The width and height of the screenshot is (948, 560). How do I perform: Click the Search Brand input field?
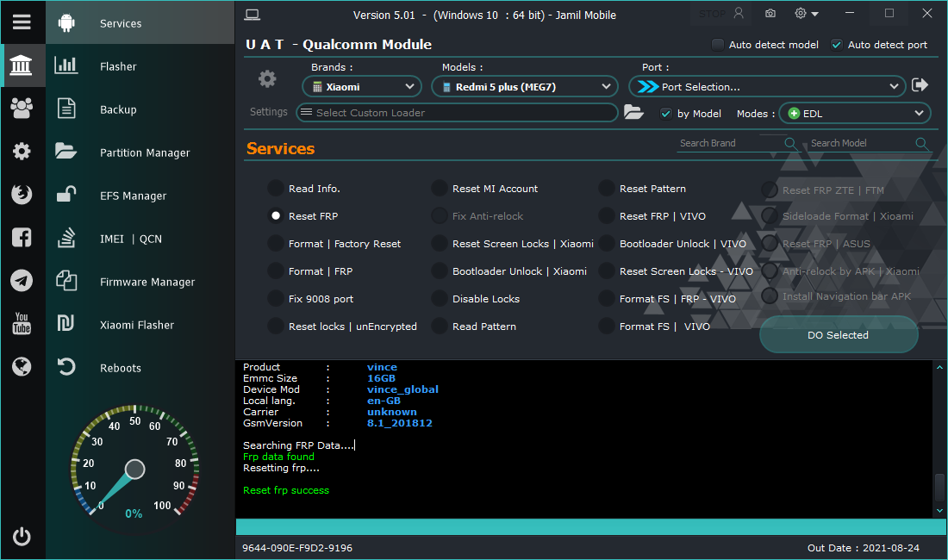click(729, 143)
